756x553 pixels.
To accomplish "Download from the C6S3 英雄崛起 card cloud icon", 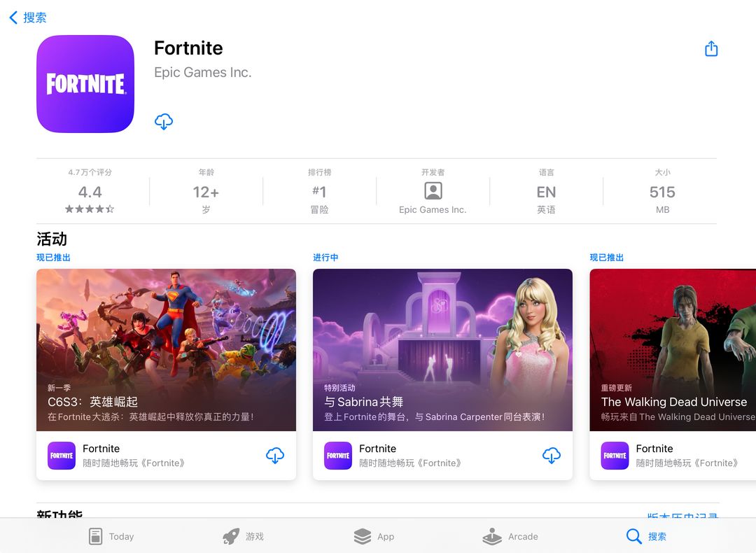I will click(x=275, y=455).
